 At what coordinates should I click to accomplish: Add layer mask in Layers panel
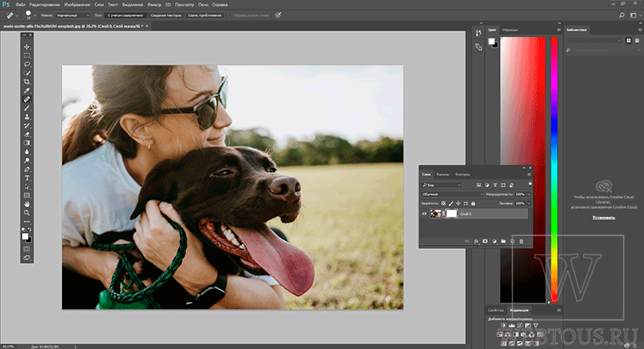coord(485,241)
